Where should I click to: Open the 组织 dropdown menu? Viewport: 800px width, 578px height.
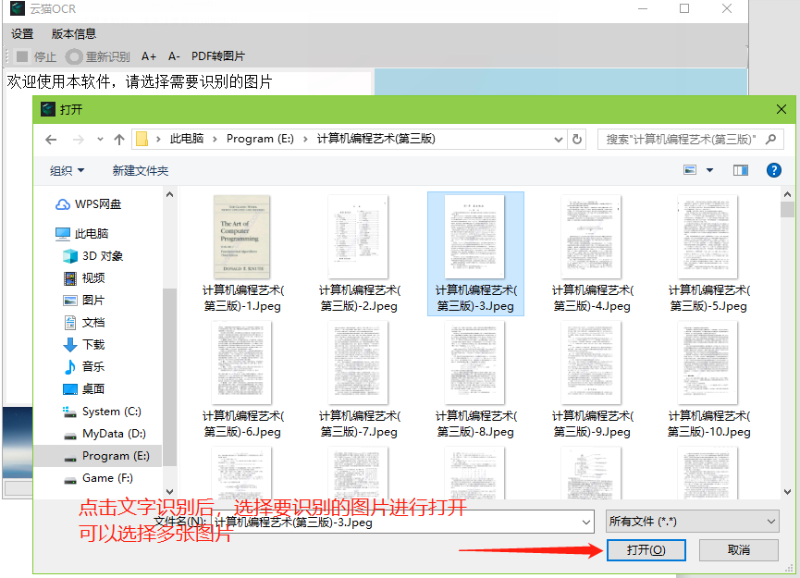[67, 170]
